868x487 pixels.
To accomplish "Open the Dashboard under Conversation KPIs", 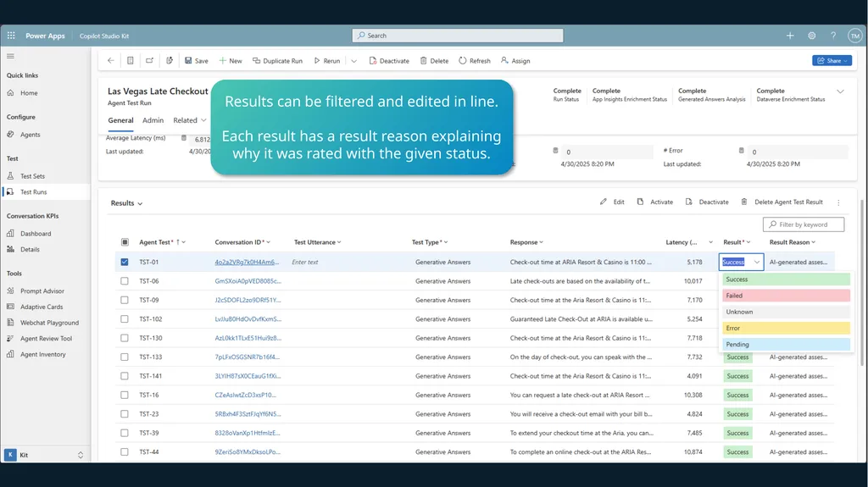I will (36, 234).
